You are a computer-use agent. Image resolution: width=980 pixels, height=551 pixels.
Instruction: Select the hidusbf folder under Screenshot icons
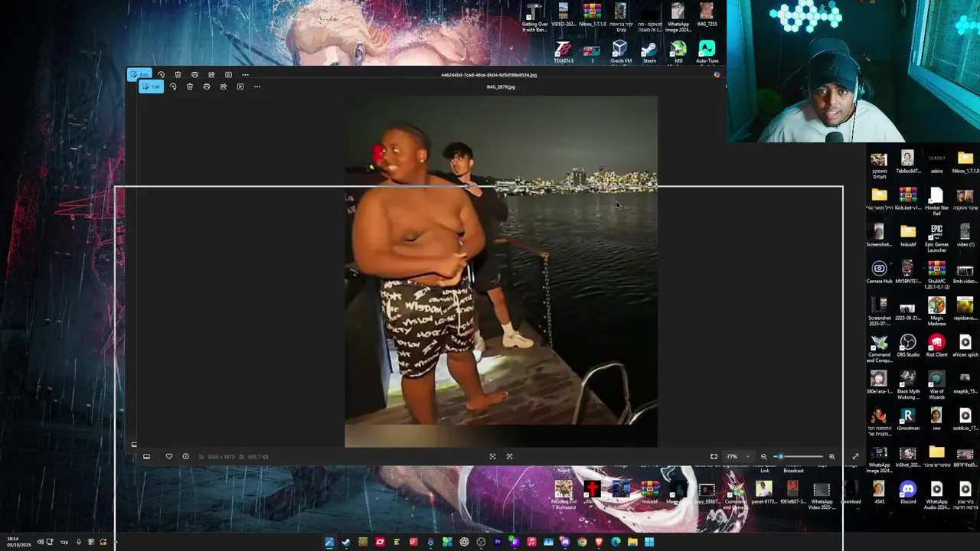[x=908, y=236]
